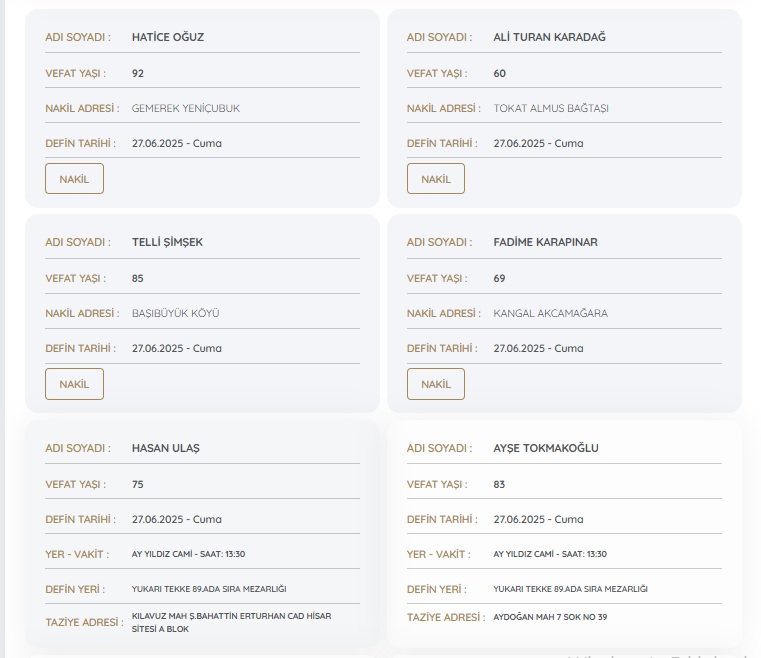Click the NAKİL button for Hatice Oğuz
The height and width of the screenshot is (658, 761).
[74, 179]
